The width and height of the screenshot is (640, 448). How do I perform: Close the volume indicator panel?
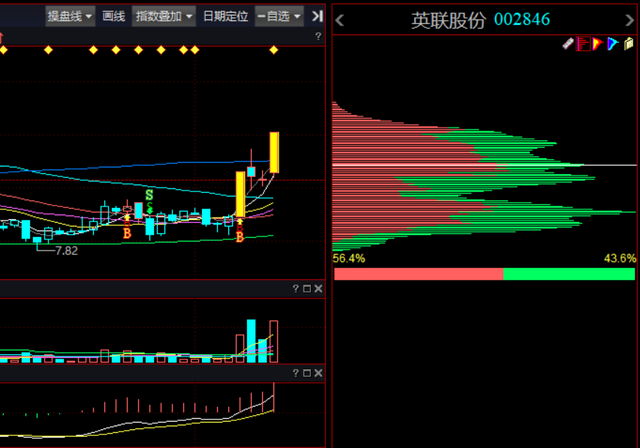318,289
